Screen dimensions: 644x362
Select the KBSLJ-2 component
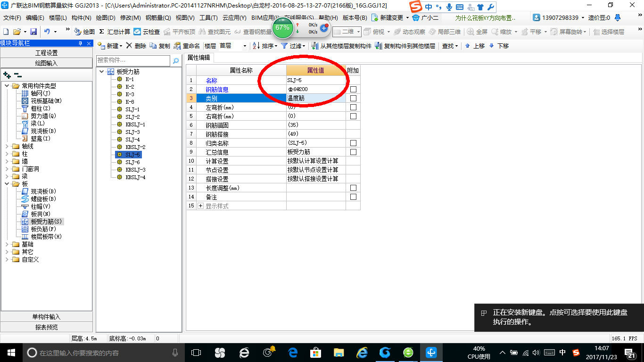(x=135, y=147)
